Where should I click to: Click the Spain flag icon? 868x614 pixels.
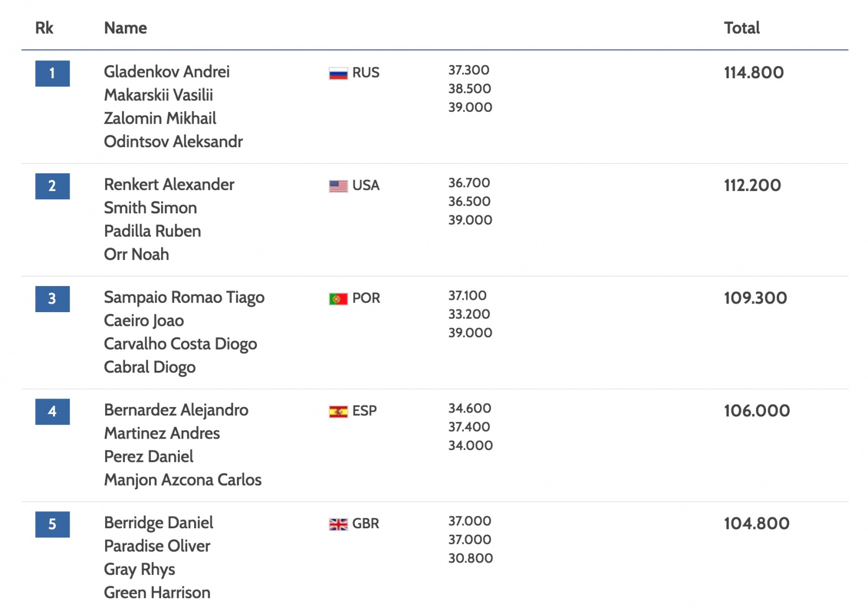(x=338, y=412)
